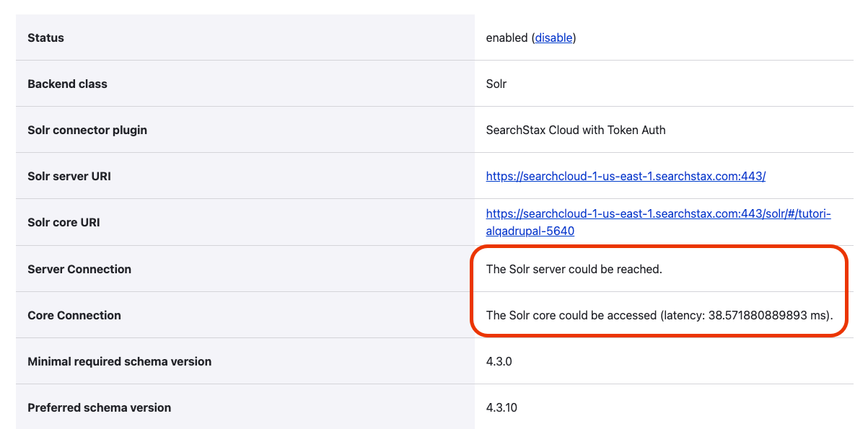Select the Server Connection label

click(79, 269)
